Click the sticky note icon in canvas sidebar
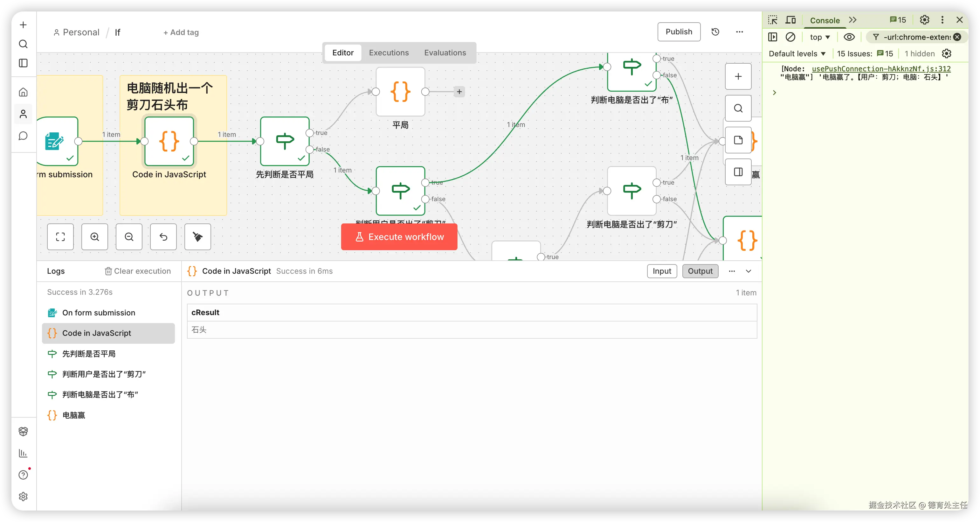The image size is (980, 522). coord(738,140)
